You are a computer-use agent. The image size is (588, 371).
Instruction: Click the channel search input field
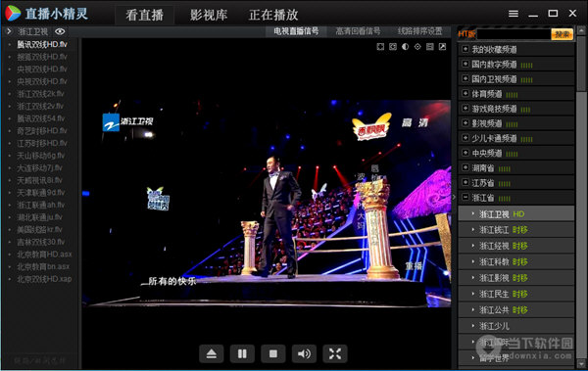(514, 34)
